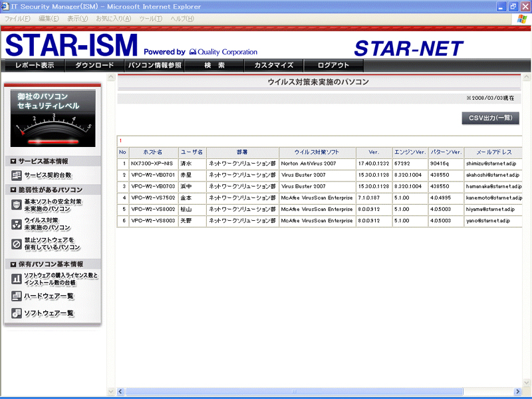532x399 pixels.
Task: Click the ウイルス対策ソフト column header
Action: click(x=317, y=152)
